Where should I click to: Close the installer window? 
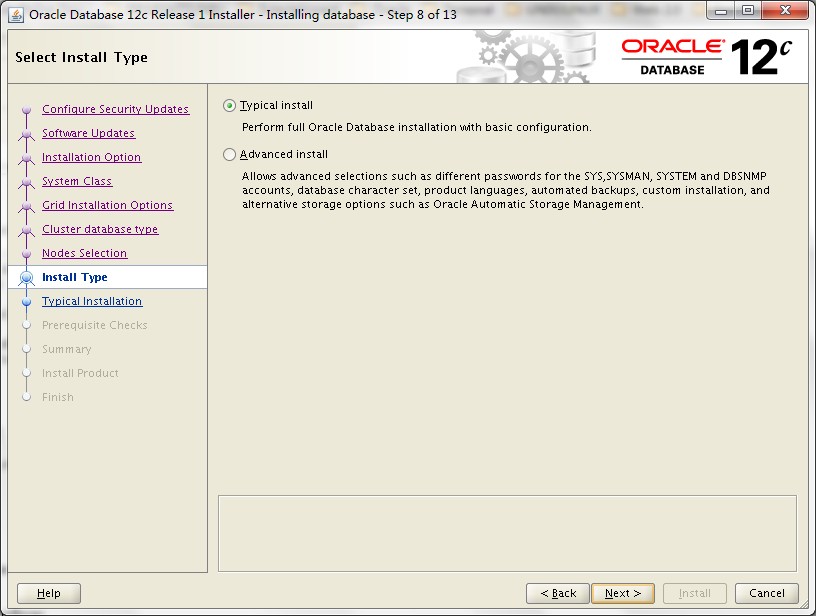coord(786,10)
